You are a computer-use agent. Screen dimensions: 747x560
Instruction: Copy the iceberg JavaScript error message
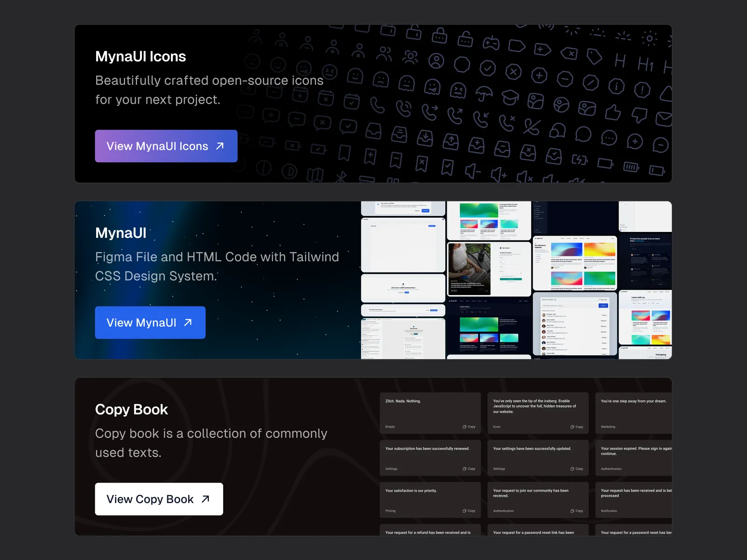(577, 427)
